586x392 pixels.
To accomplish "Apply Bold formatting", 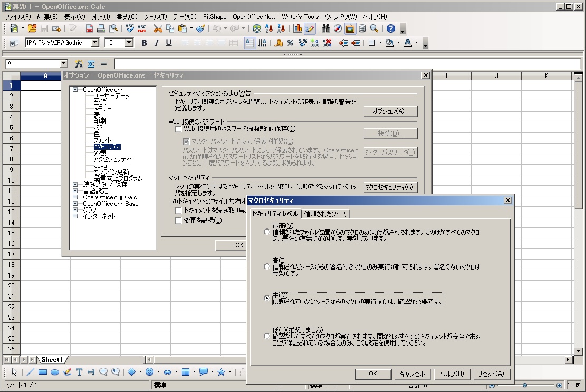I will [x=144, y=43].
